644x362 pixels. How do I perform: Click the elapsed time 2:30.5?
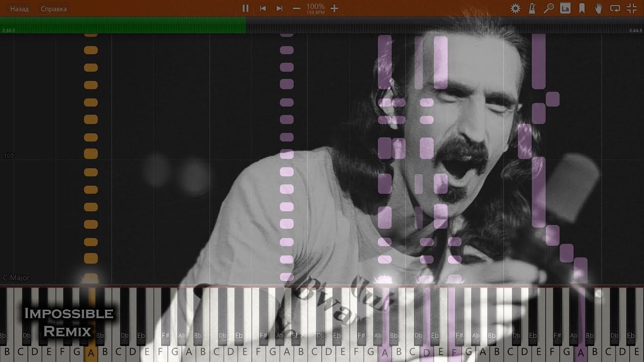coord(9,31)
